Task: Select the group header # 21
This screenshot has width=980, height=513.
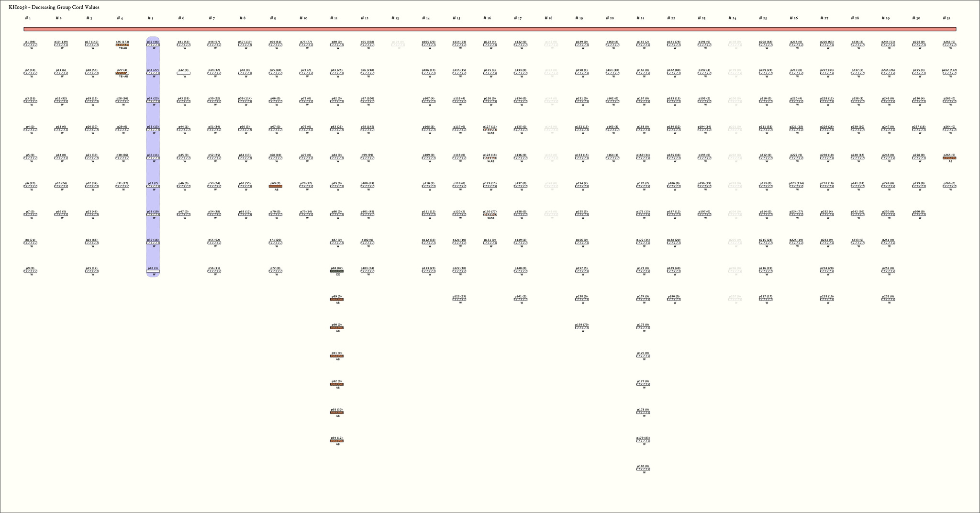Action: (640, 18)
